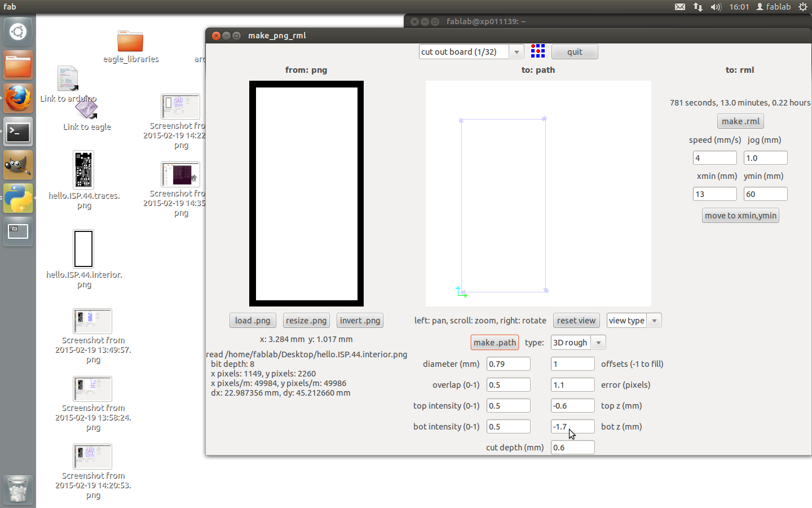Open the Ubuntu Dash home launcher
Screen dimensions: 812x508
pos(18,32)
